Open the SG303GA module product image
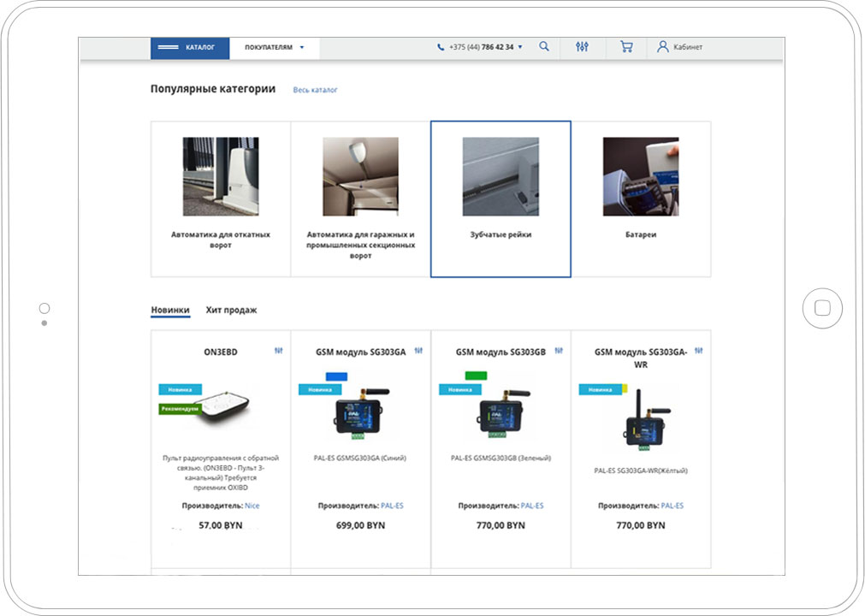The width and height of the screenshot is (865, 616). click(362, 413)
